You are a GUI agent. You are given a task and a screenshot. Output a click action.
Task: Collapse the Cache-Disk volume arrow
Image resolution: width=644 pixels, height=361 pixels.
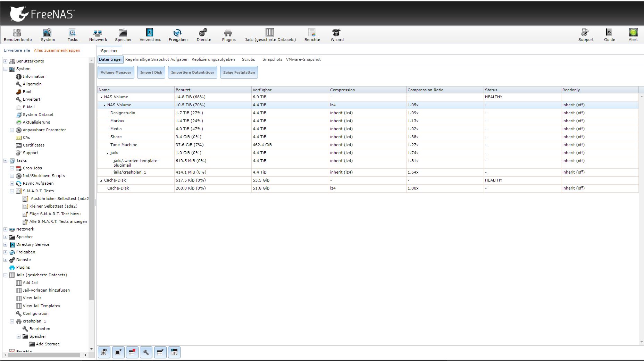[x=101, y=180]
